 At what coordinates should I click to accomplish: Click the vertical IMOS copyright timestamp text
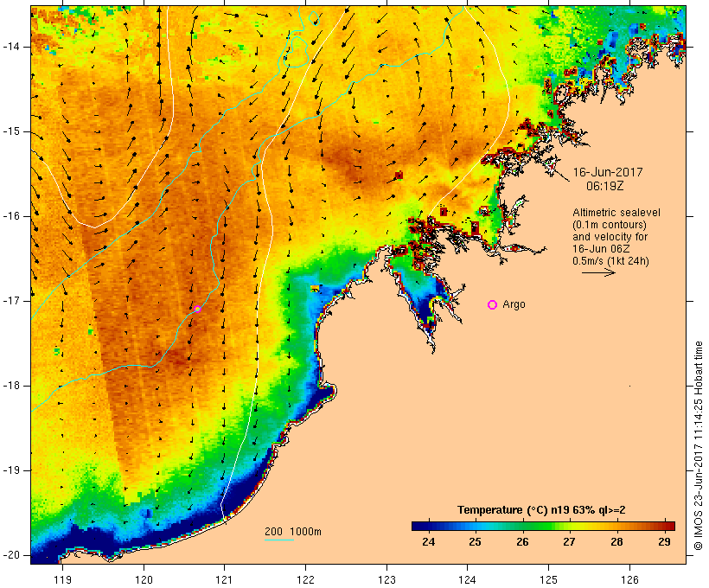point(699,446)
